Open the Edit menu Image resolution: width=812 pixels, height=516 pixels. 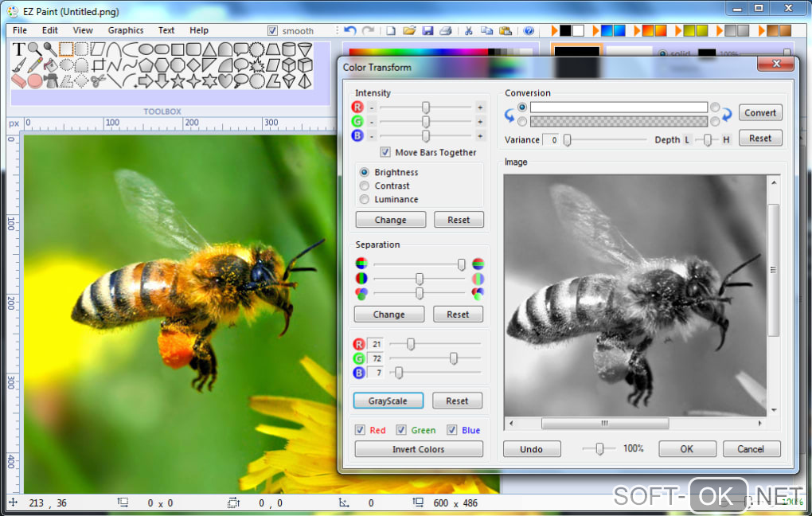pos(49,30)
